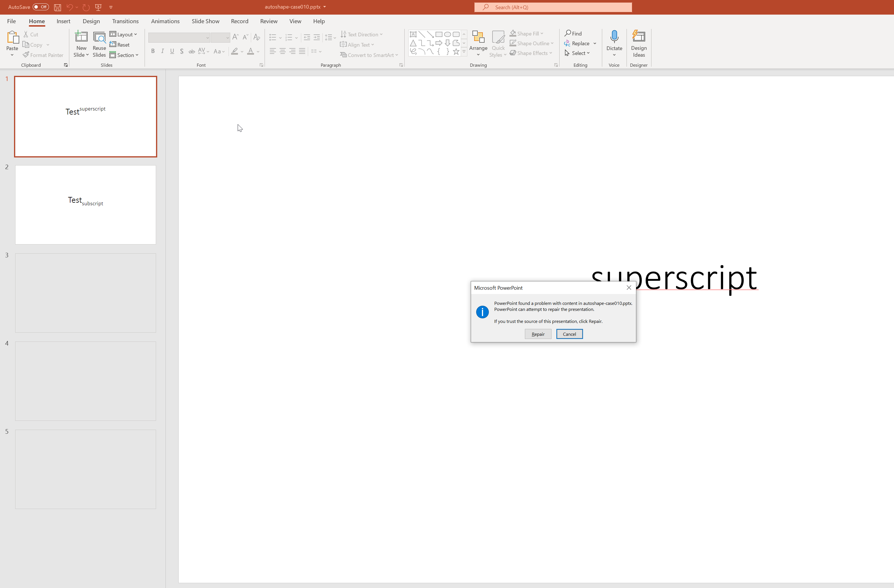Open the Shape Effects dropdown

[531, 53]
